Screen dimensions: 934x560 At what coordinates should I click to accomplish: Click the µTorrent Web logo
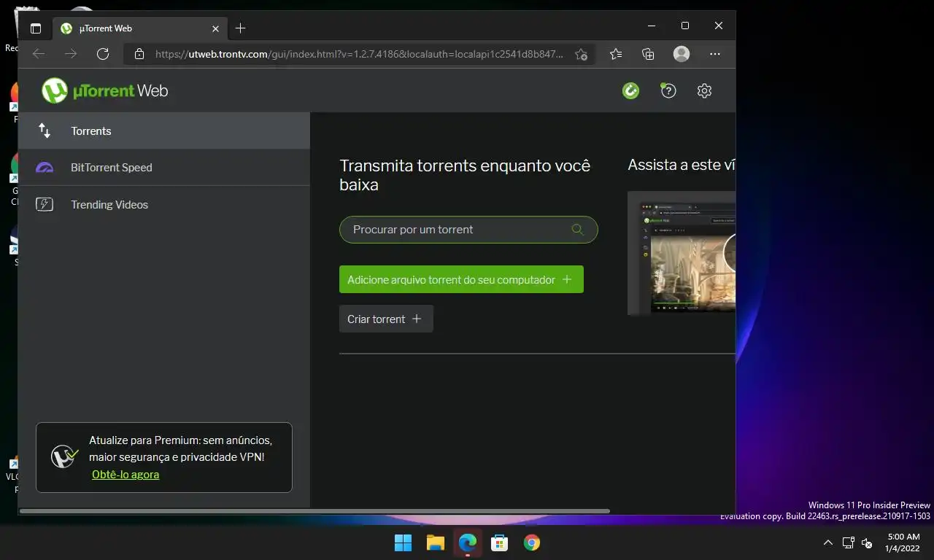coord(105,90)
